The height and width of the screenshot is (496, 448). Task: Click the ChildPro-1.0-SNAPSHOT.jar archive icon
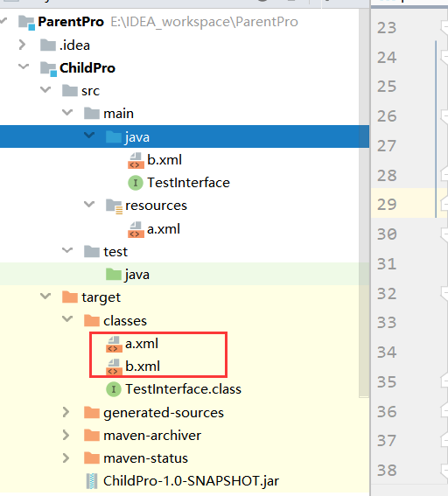point(92,481)
